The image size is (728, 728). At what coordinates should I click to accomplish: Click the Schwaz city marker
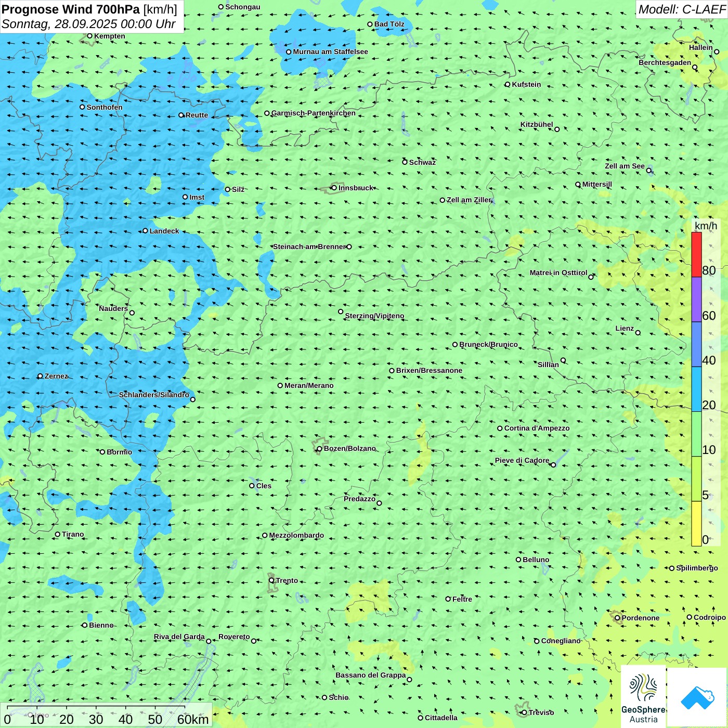405,162
